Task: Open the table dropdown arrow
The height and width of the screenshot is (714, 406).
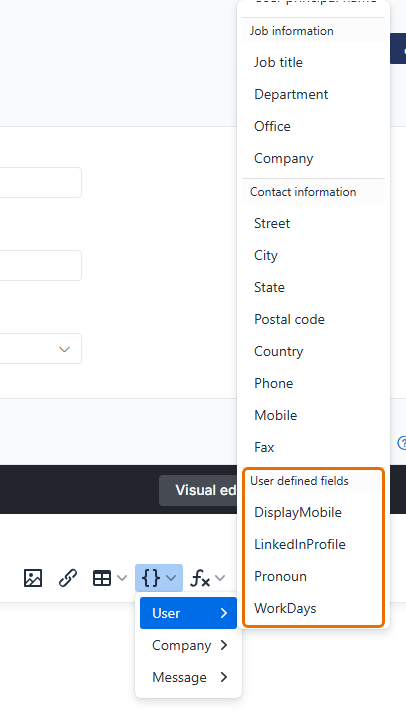Action: [122, 578]
